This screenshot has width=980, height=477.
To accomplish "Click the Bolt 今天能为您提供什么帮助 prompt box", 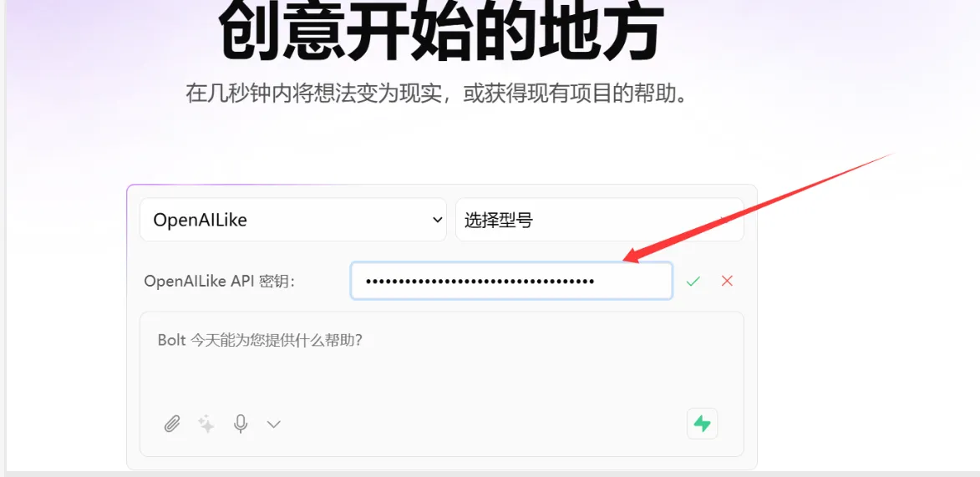I will pos(442,383).
